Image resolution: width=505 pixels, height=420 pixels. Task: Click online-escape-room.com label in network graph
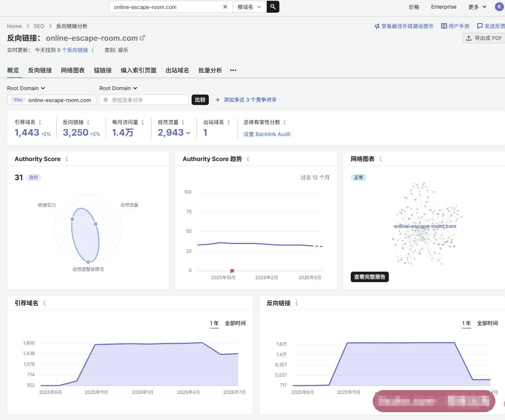pyautogui.click(x=425, y=226)
